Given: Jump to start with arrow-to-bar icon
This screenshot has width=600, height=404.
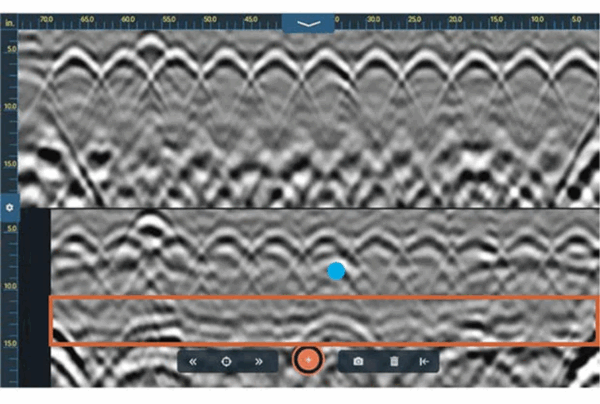Looking at the screenshot, I should (424, 362).
